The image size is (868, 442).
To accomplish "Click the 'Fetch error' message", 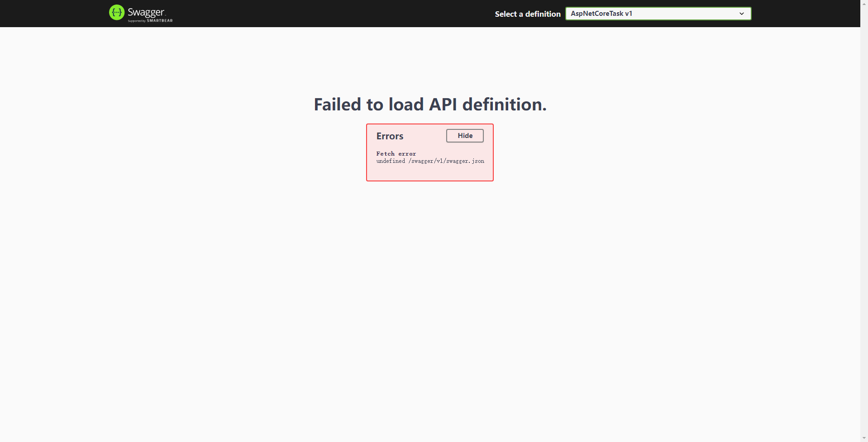I will [x=396, y=154].
